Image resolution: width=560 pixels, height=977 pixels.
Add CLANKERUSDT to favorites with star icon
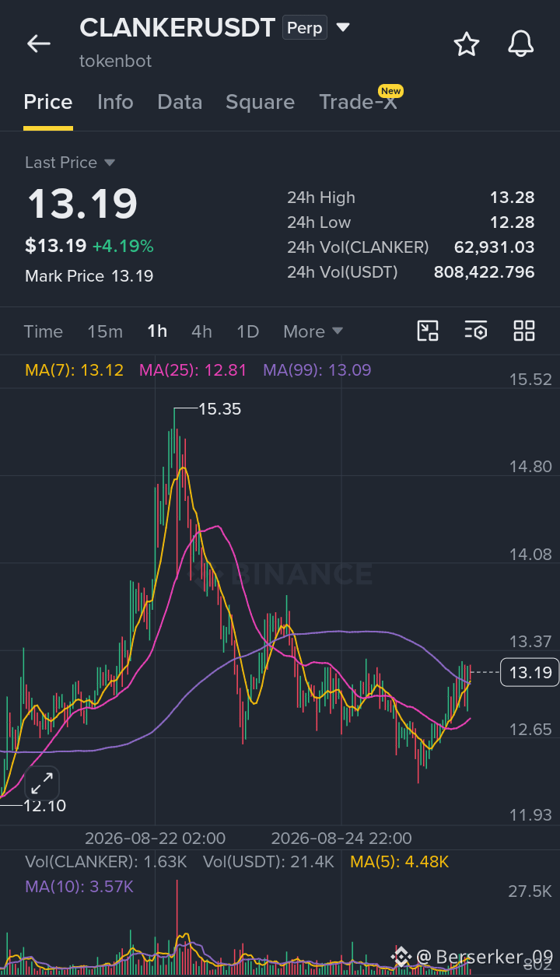(x=467, y=44)
